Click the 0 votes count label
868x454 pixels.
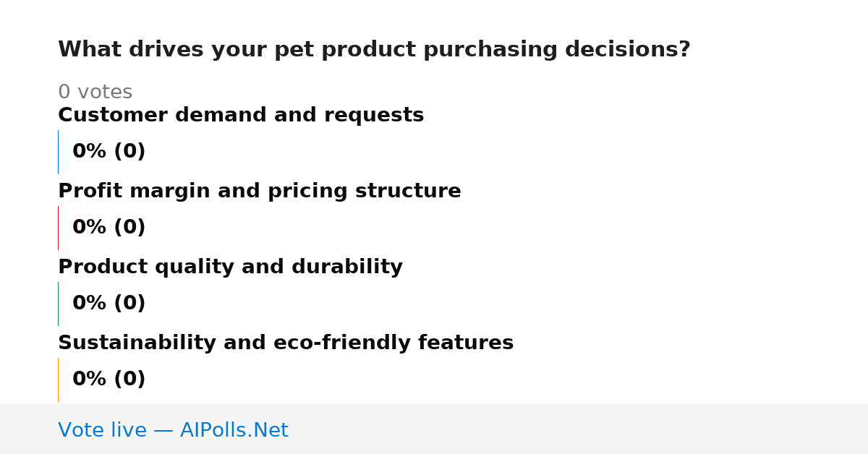pyautogui.click(x=95, y=92)
